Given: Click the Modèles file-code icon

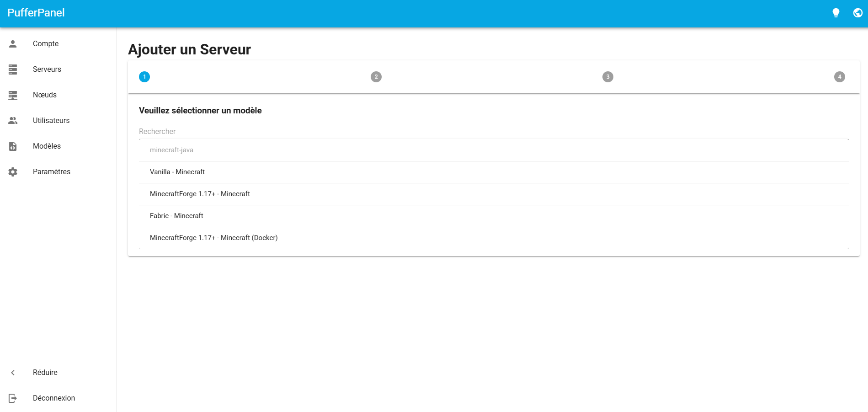Looking at the screenshot, I should [x=13, y=146].
